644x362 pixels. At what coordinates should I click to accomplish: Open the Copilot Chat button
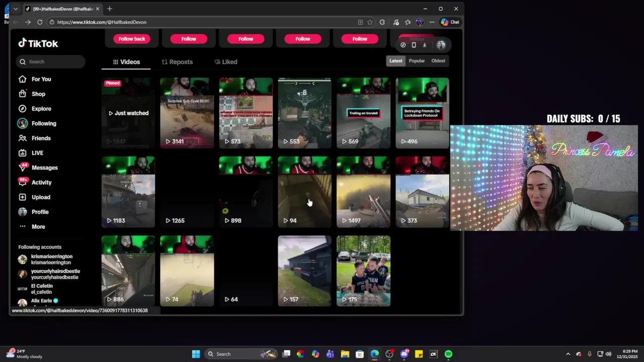[450, 22]
